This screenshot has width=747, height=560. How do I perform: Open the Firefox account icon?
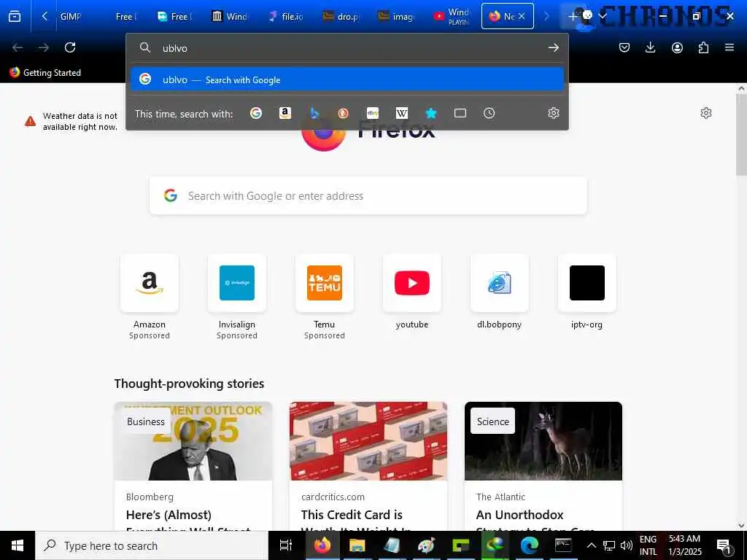pos(677,47)
